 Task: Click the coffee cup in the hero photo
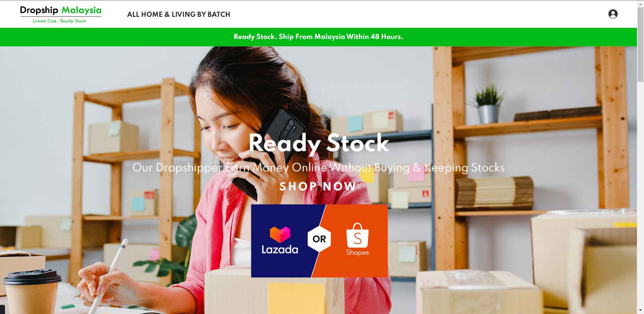point(32,291)
